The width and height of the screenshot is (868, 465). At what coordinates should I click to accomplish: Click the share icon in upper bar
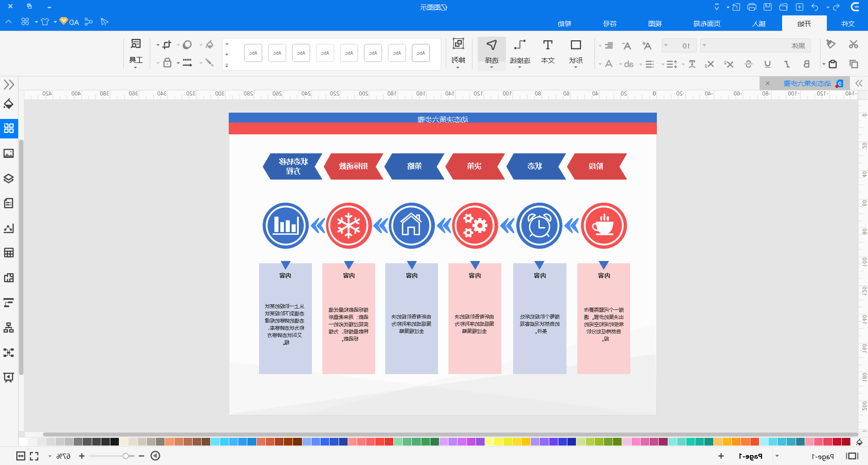(x=89, y=22)
